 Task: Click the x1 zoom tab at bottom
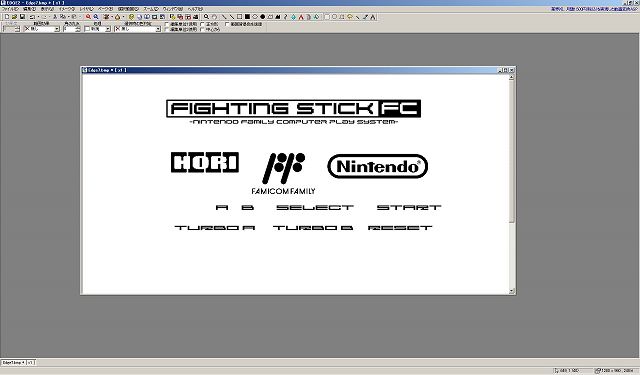[x=31, y=362]
